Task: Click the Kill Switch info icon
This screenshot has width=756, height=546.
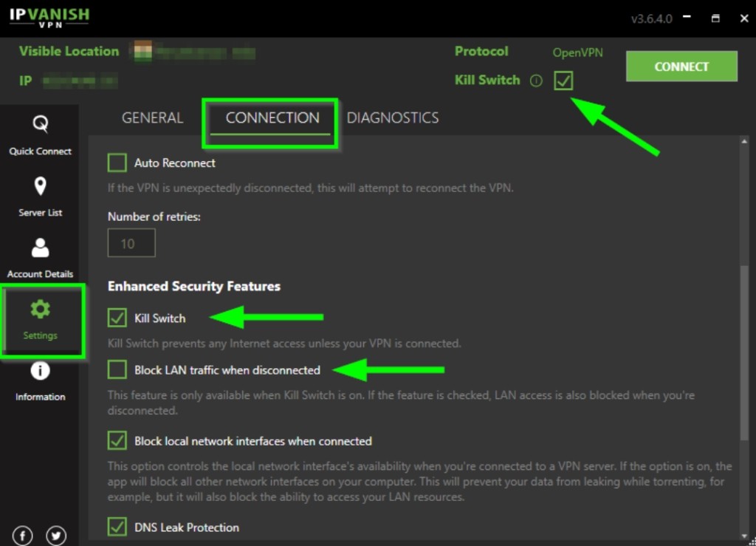Action: tap(536, 81)
